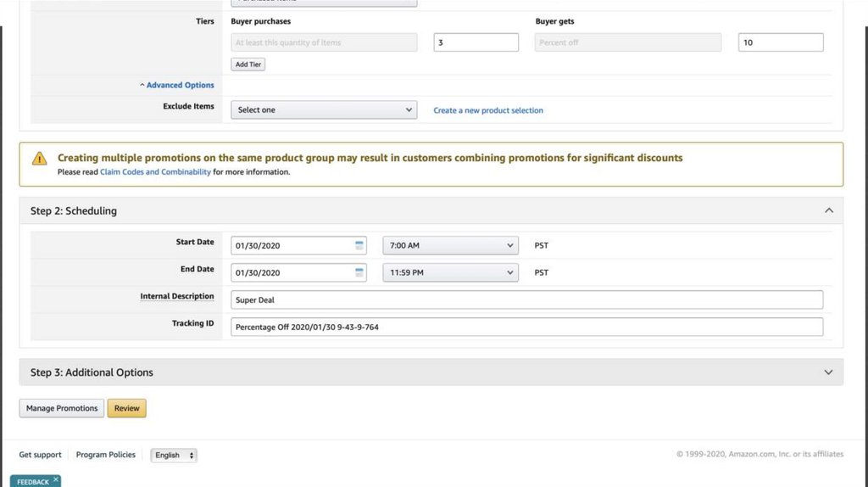Click the yellow Review button
The width and height of the screenshot is (868, 487).
tap(127, 408)
